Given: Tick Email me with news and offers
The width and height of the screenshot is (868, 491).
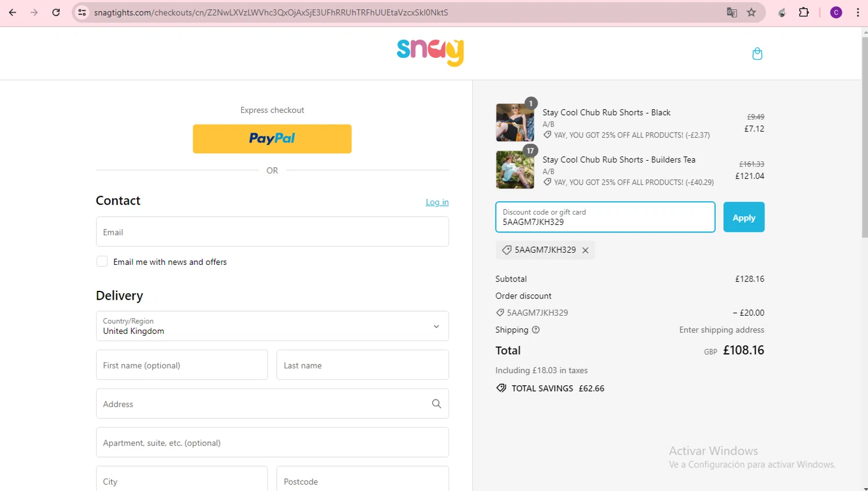Looking at the screenshot, I should (x=102, y=261).
